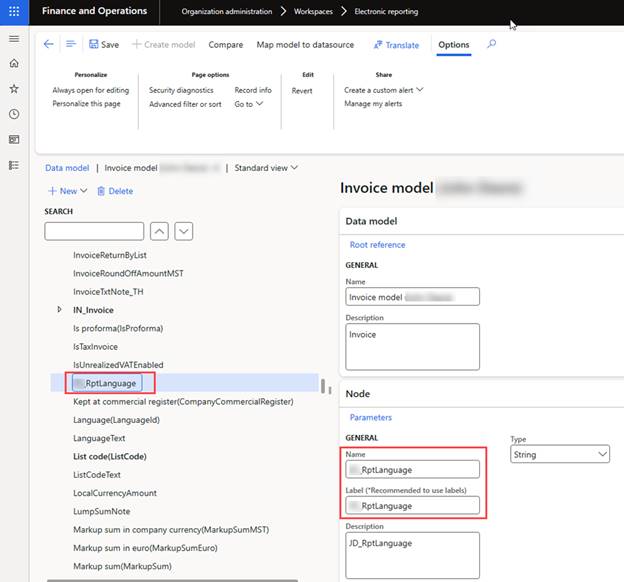Screen dimensions: 624x582
Task: Open the app launcher waffle icon
Action: point(14,11)
